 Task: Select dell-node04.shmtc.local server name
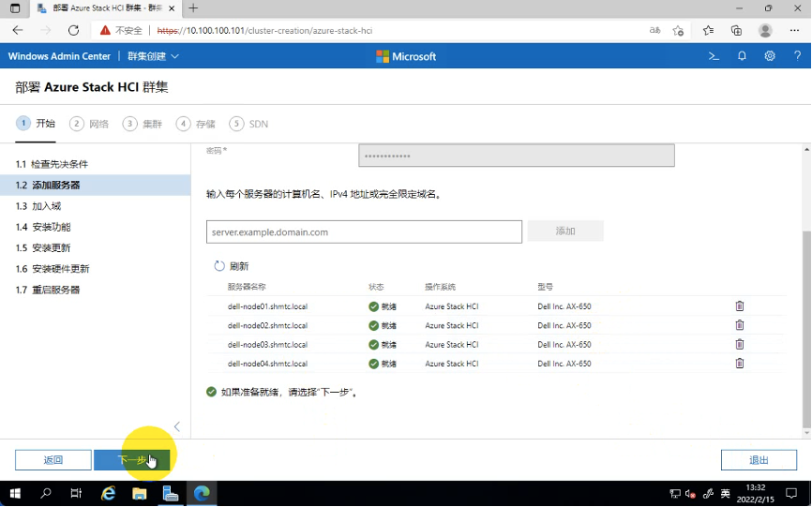[x=267, y=364]
